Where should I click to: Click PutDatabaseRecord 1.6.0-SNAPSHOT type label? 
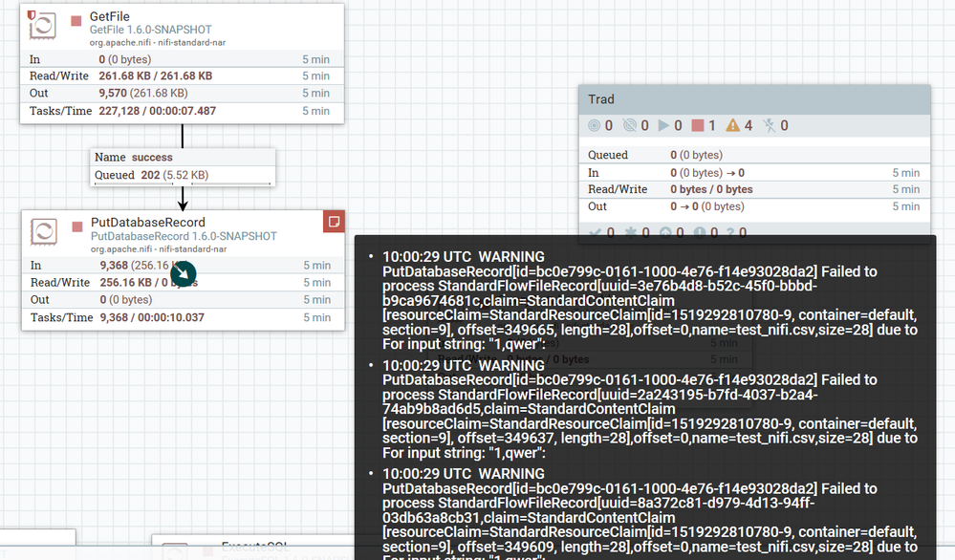184,236
